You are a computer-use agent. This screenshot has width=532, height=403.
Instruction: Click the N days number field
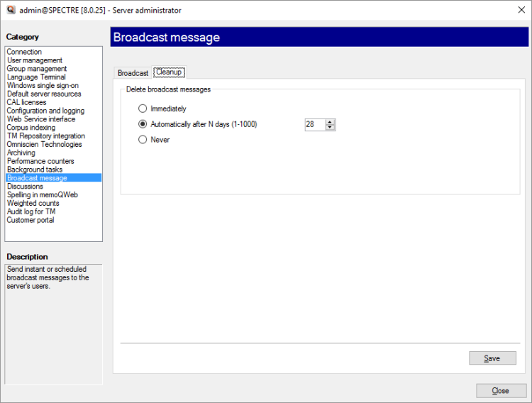tap(314, 124)
